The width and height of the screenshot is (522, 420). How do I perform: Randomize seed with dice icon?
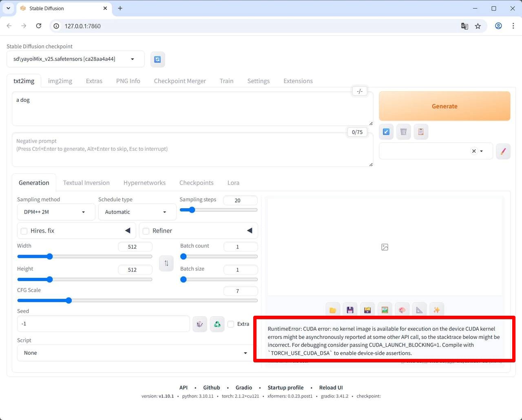coord(200,324)
